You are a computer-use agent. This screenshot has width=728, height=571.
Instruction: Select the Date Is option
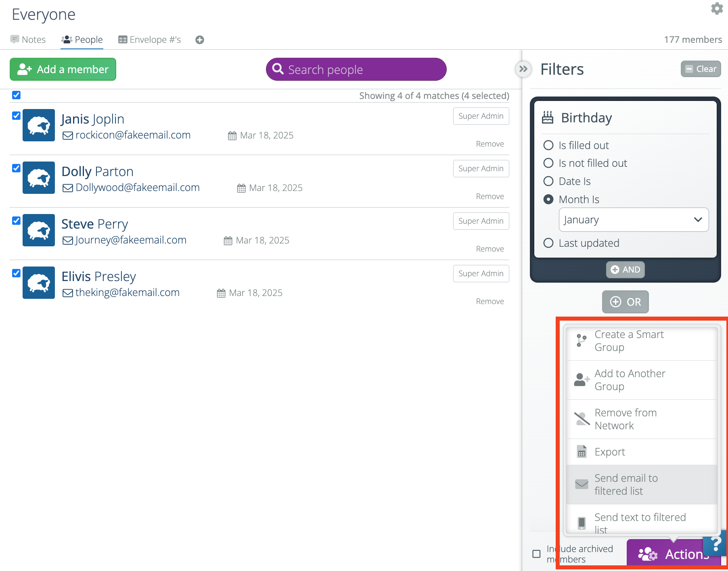point(548,181)
